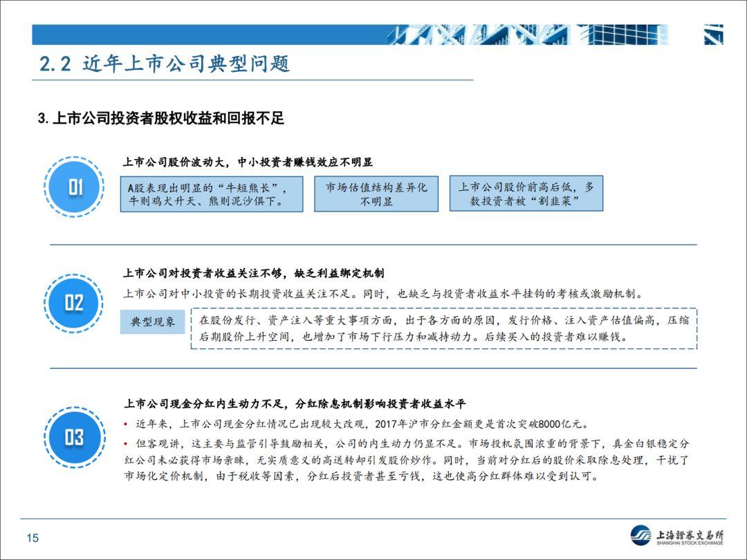The width and height of the screenshot is (747, 560).
Task: Click the 03 circle badge
Action: click(74, 437)
